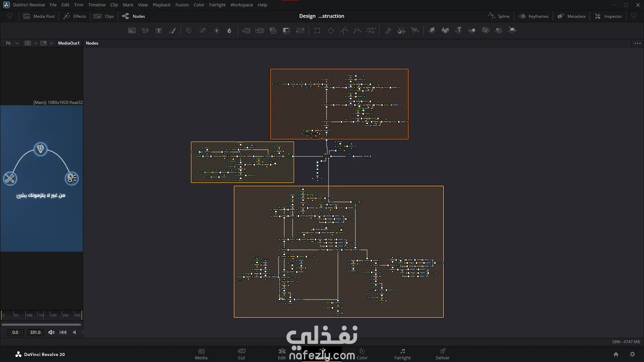
Task: Open the node editor three-dots options menu
Action: [x=637, y=43]
